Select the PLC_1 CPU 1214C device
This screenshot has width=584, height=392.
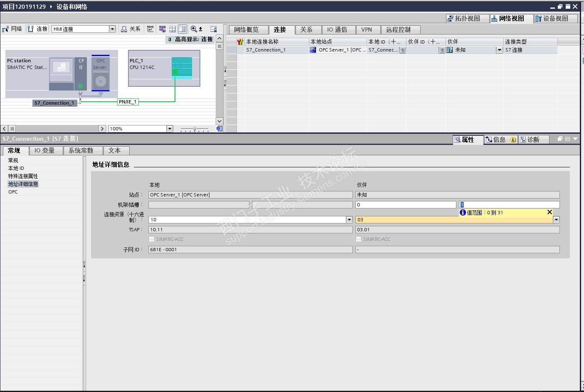[164, 69]
